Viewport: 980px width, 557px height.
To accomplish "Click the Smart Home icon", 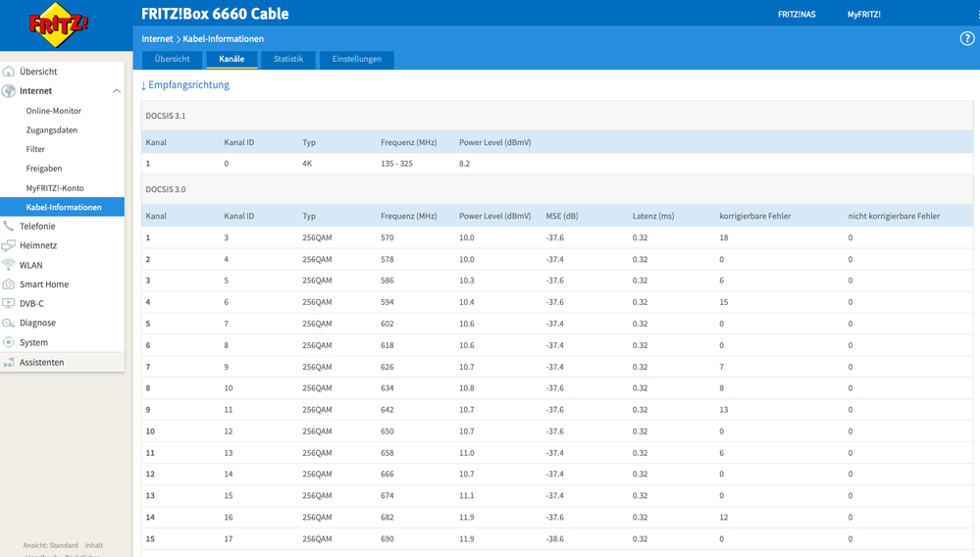I will (x=9, y=284).
